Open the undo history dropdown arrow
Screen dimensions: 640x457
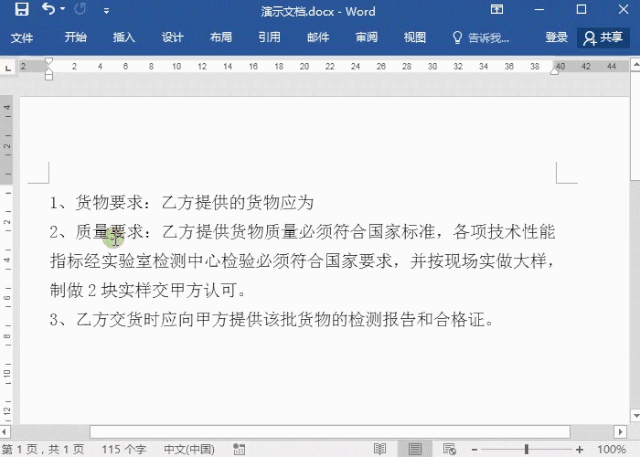click(x=62, y=9)
